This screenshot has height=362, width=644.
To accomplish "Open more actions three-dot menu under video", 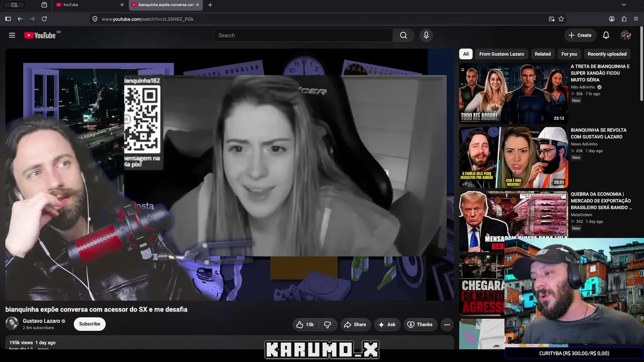I will click(447, 325).
